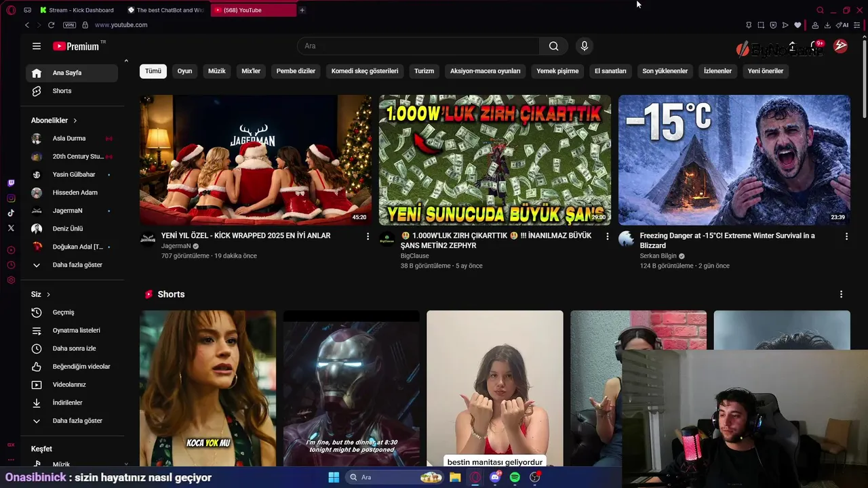
Task: Open options menu for BigClause video
Action: click(607, 237)
